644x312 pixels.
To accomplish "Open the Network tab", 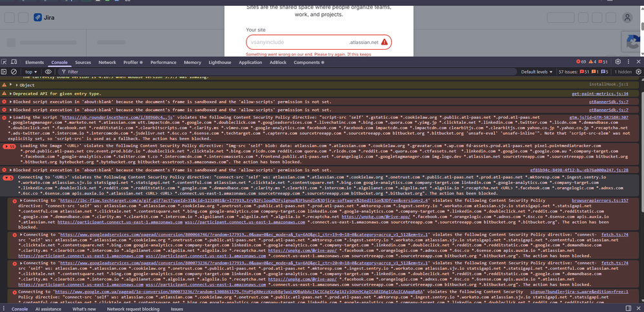I will pyautogui.click(x=107, y=63).
